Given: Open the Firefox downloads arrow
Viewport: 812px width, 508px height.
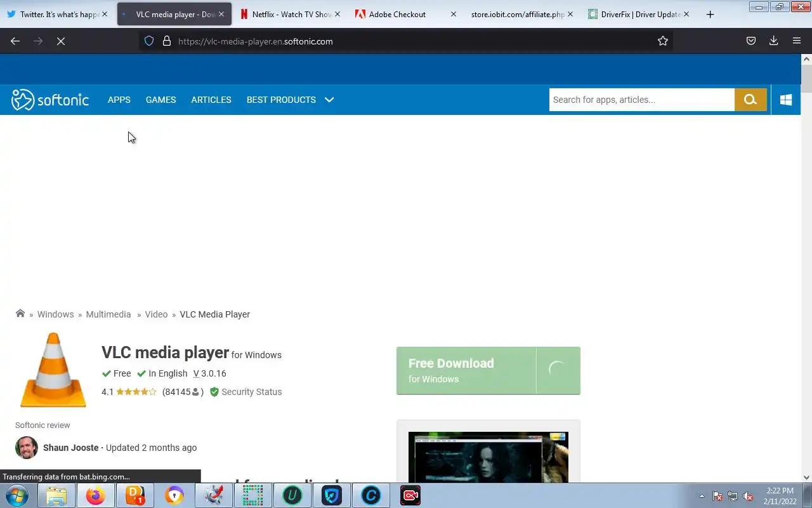Looking at the screenshot, I should [773, 41].
